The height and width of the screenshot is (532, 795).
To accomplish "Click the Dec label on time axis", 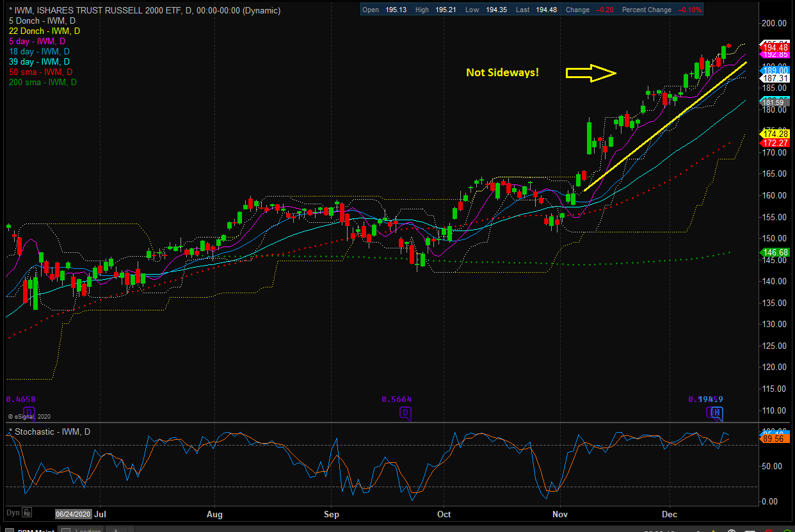I will (670, 513).
